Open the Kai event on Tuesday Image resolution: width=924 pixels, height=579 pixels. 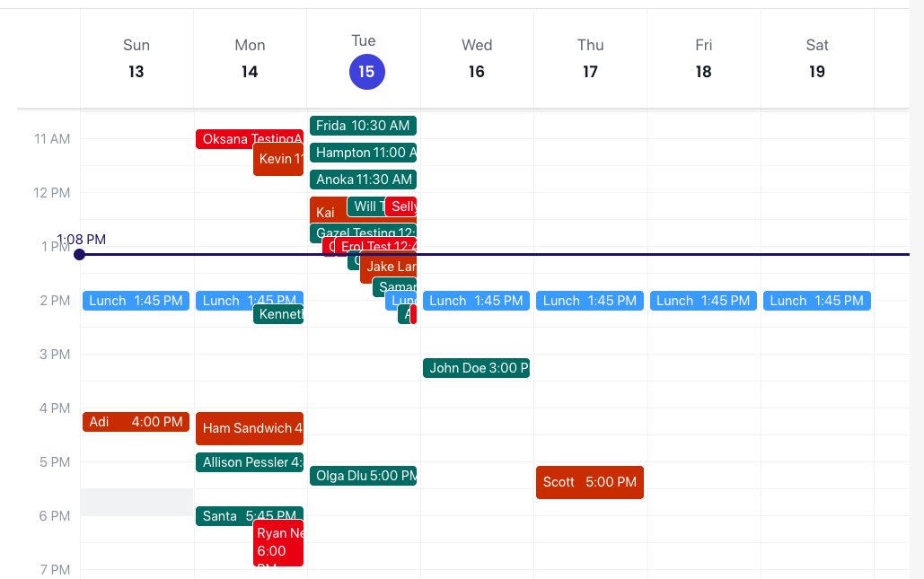tap(328, 212)
